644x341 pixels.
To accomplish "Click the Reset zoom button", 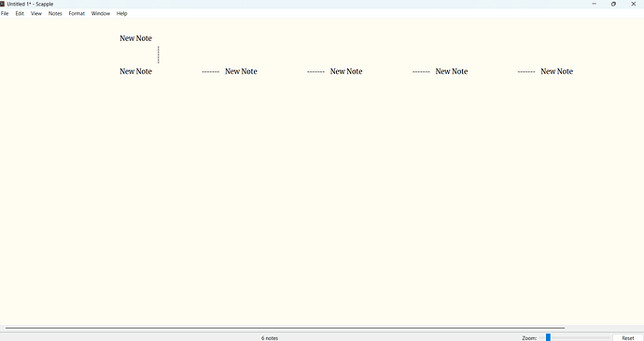I will point(628,337).
